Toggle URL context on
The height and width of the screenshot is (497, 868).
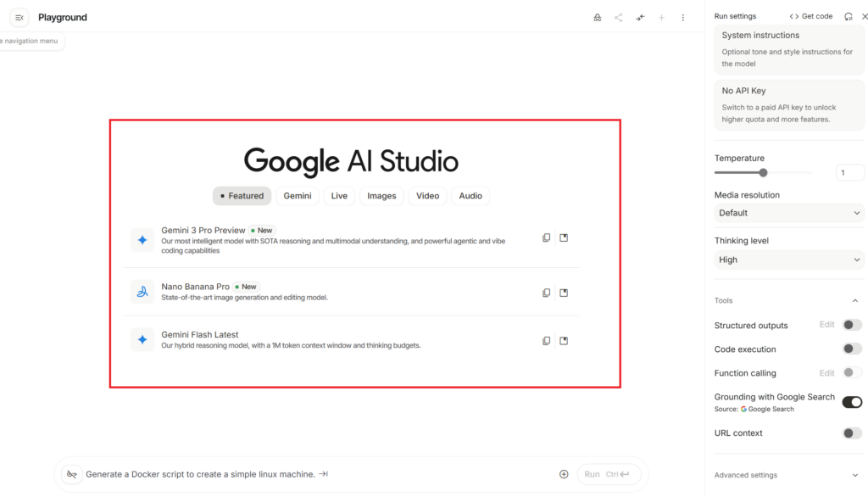click(x=851, y=433)
